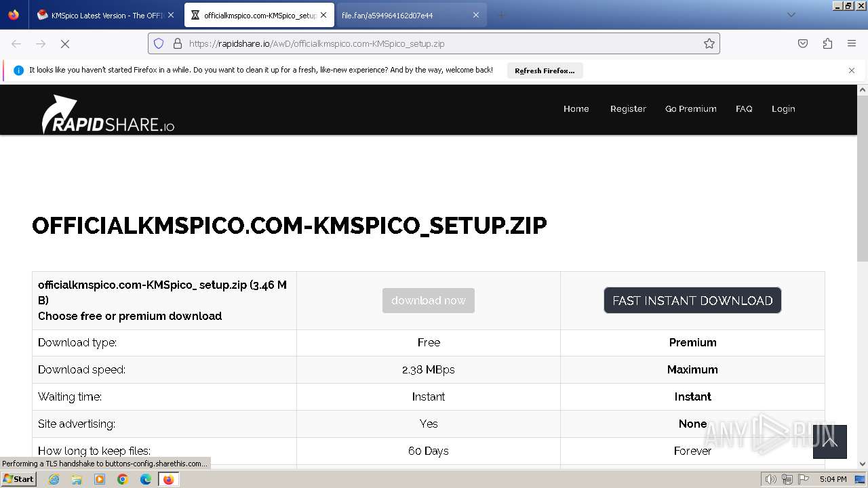Open the FAQ nav link
This screenshot has height=488, width=868.
click(744, 108)
